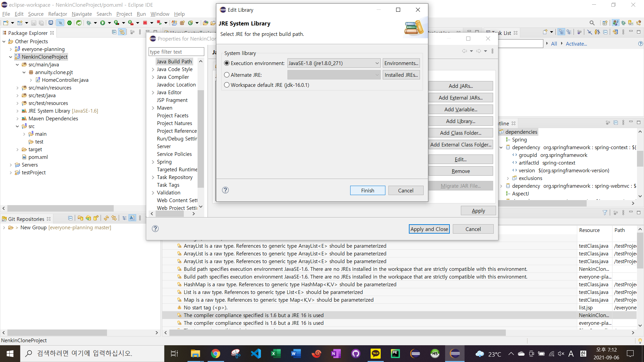
Task: Collapse all in Package Explorer
Action: [x=114, y=32]
